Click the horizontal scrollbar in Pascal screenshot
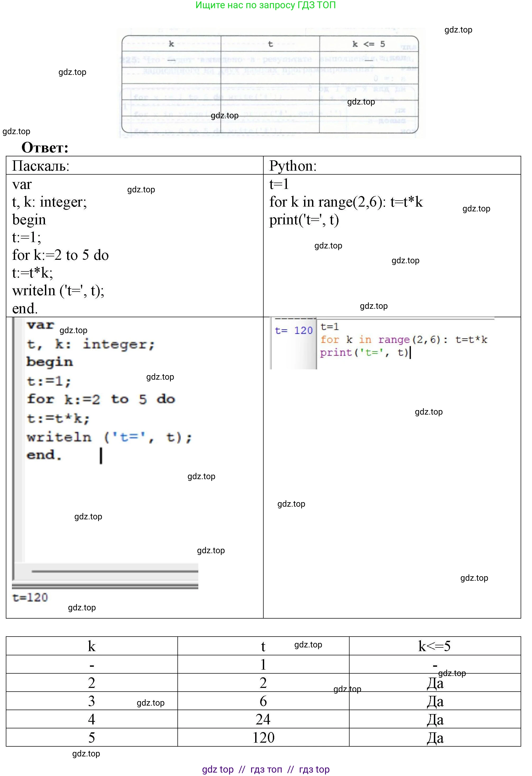 tap(114, 571)
